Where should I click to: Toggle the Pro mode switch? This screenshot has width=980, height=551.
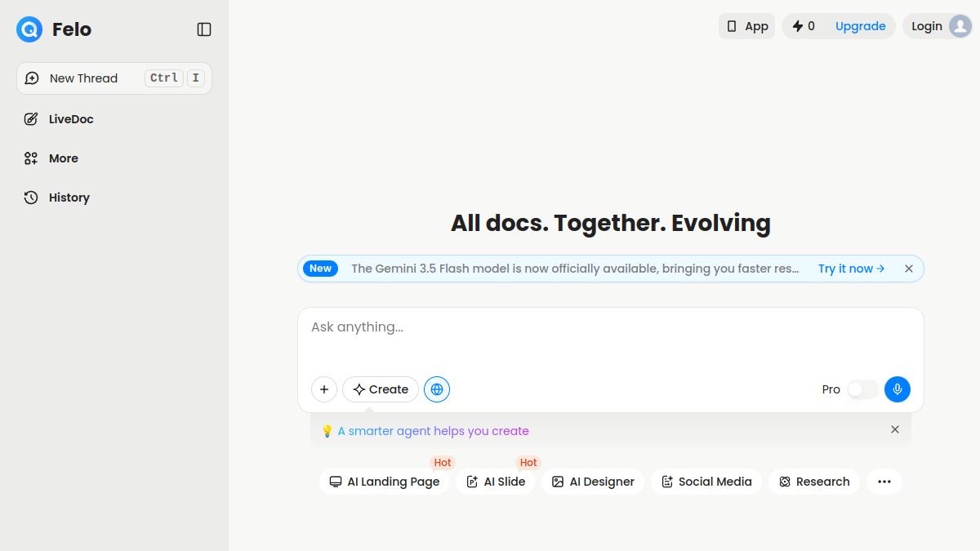(x=862, y=389)
